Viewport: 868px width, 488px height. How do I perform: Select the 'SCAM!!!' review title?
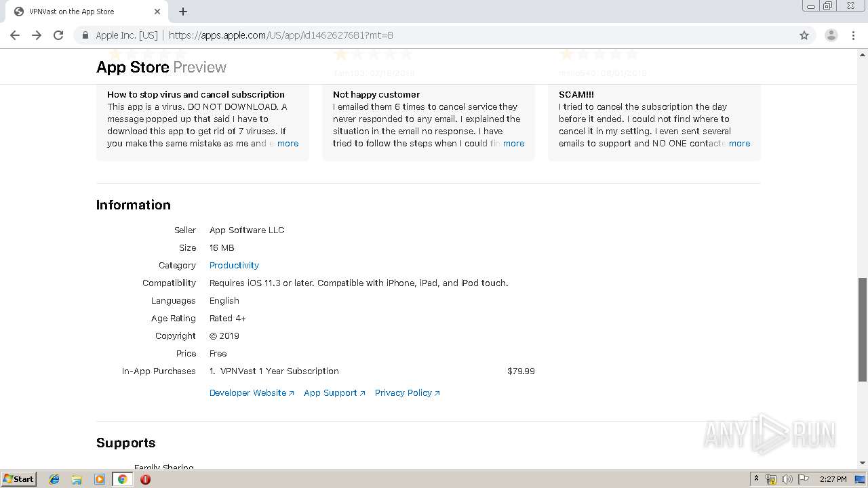pyautogui.click(x=576, y=94)
